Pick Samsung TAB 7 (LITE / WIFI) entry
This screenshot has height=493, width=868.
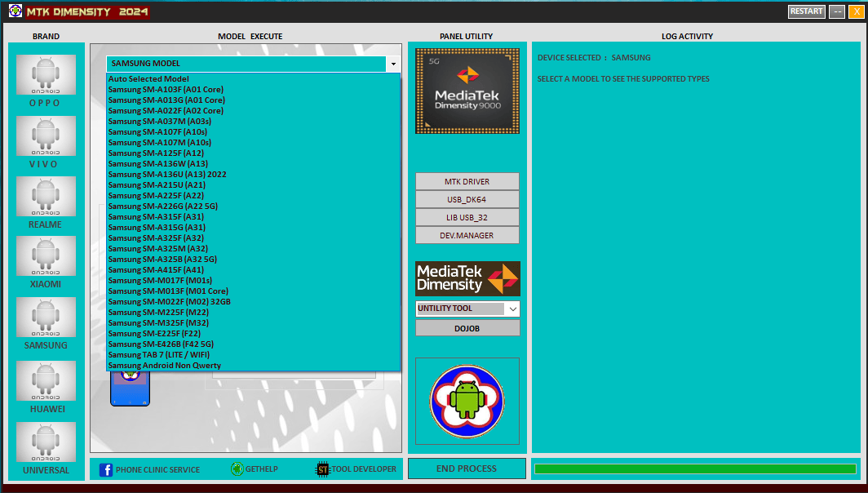click(253, 355)
